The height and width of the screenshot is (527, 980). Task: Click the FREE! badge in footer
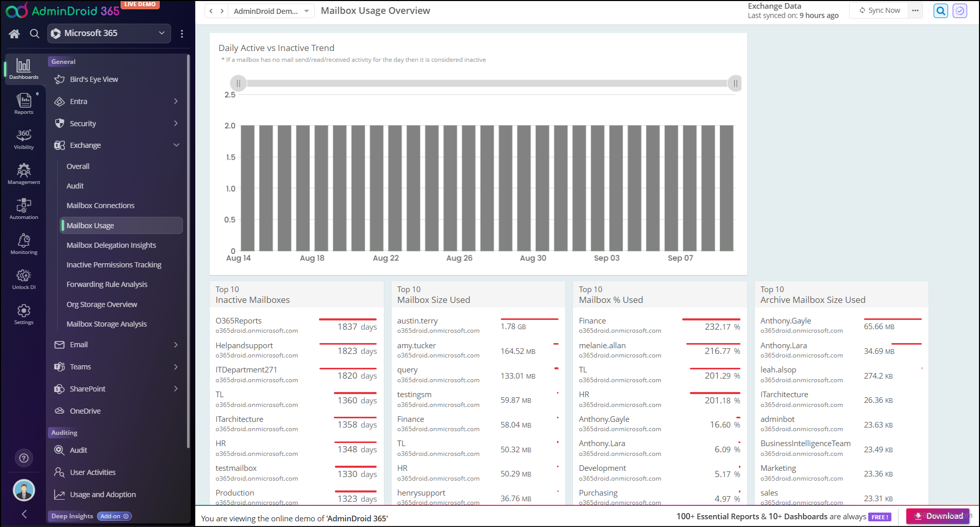[x=880, y=517]
